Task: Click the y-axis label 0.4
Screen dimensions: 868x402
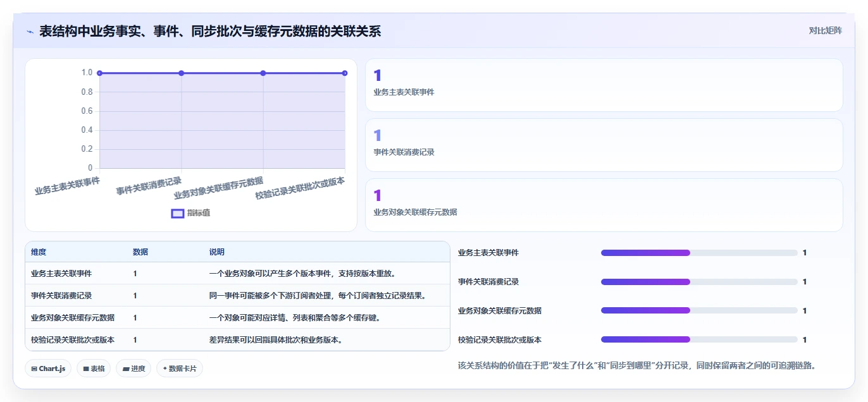Action: pos(87,130)
